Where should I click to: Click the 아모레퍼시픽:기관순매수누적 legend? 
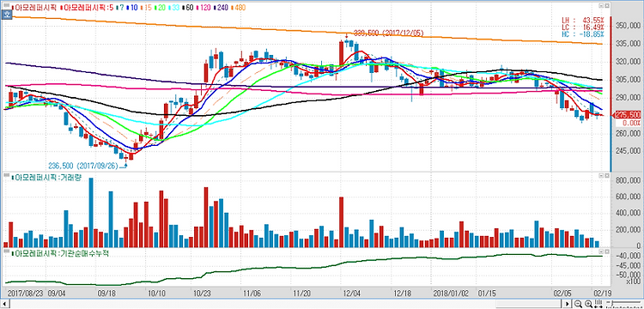[60, 253]
